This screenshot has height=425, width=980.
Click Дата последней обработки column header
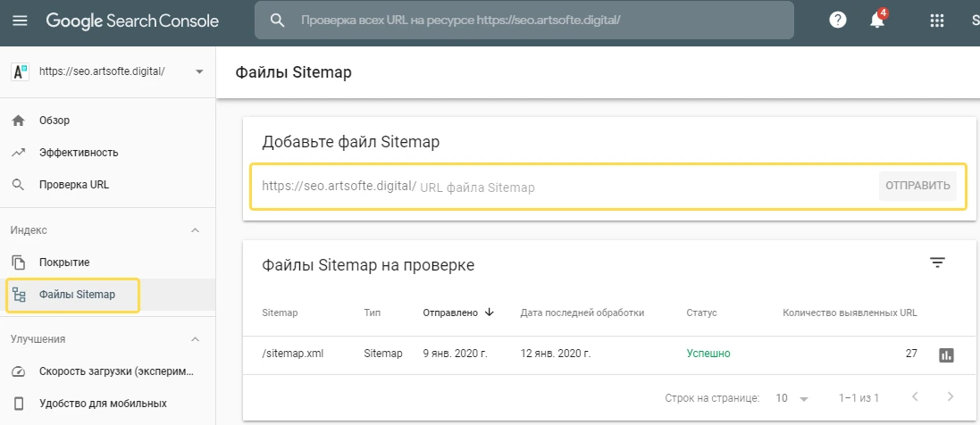(582, 312)
